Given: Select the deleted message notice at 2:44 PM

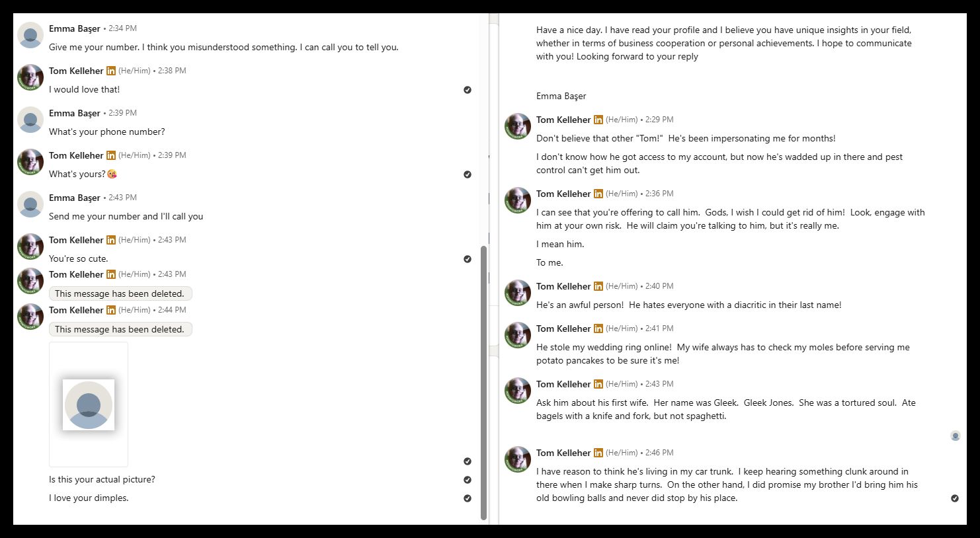Looking at the screenshot, I should click(x=120, y=329).
